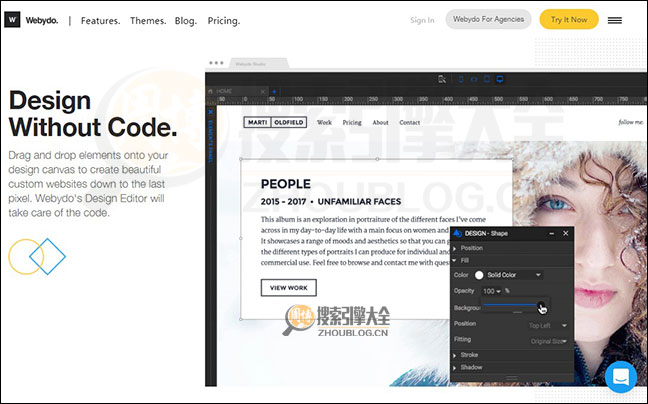Open the Features page
This screenshot has width=648, height=404.
[100, 20]
